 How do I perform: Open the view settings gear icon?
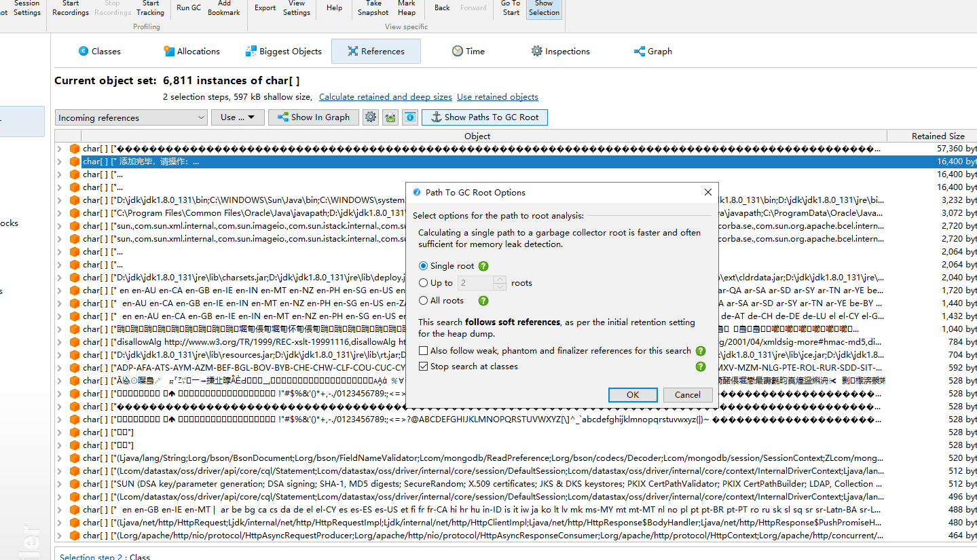click(x=370, y=117)
